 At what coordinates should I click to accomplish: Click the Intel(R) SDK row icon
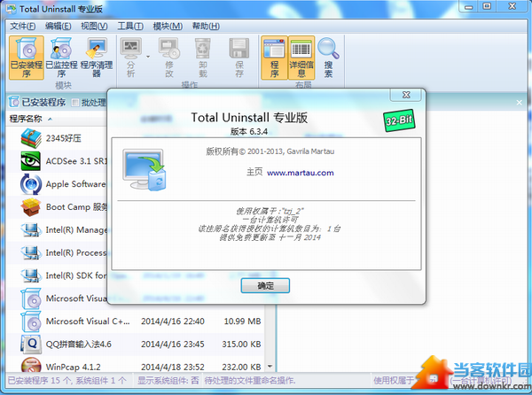point(31,275)
